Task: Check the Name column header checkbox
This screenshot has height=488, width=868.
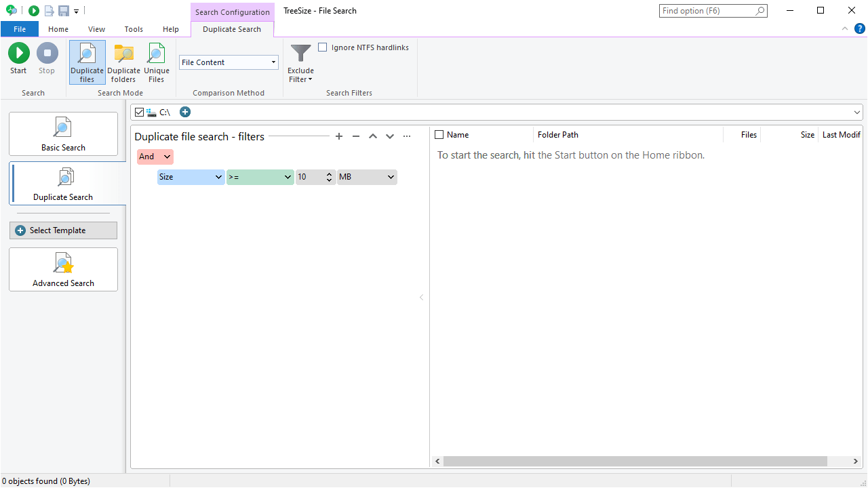Action: (439, 134)
